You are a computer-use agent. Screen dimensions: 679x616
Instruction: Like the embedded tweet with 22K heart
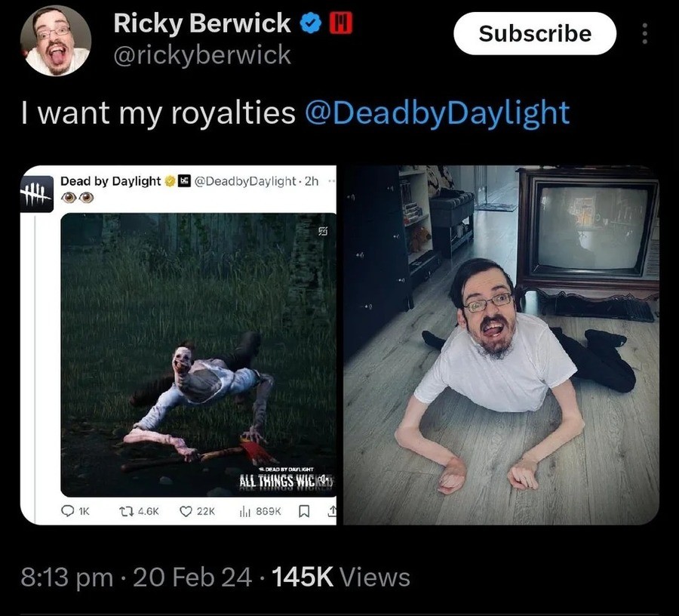pos(186,512)
